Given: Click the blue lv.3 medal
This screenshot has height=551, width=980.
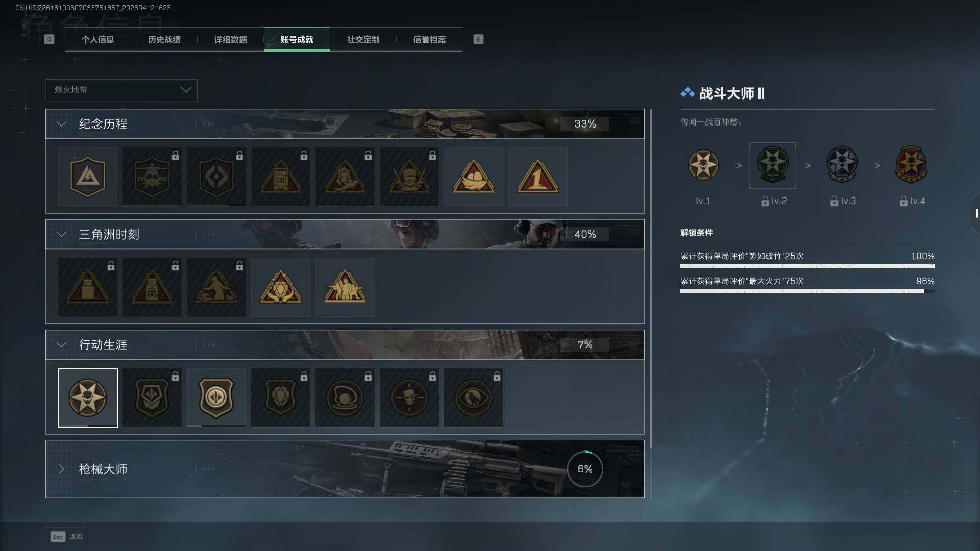Looking at the screenshot, I should [842, 165].
